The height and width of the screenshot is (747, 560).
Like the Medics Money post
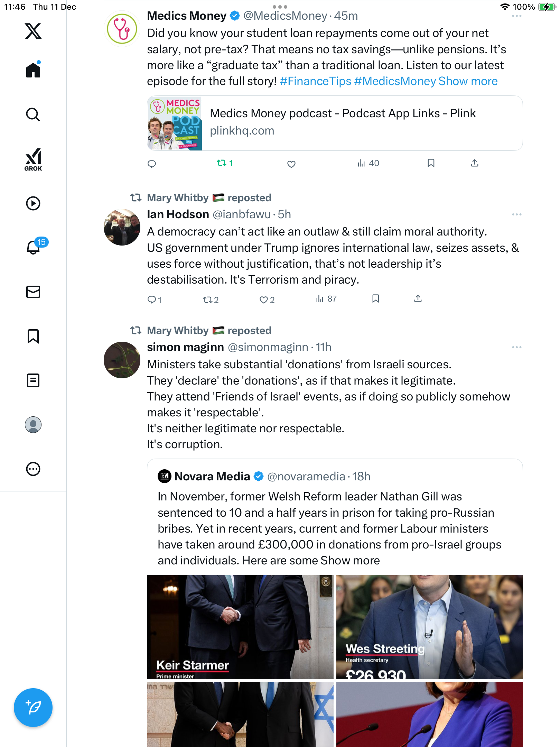pos(291,164)
